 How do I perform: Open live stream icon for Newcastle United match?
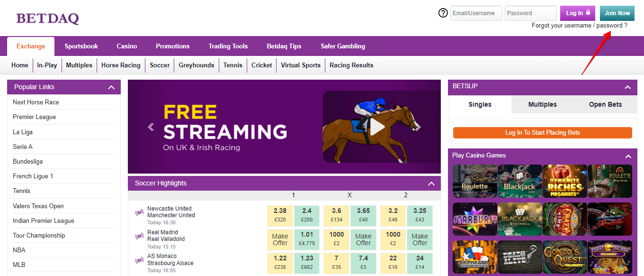click(x=139, y=212)
